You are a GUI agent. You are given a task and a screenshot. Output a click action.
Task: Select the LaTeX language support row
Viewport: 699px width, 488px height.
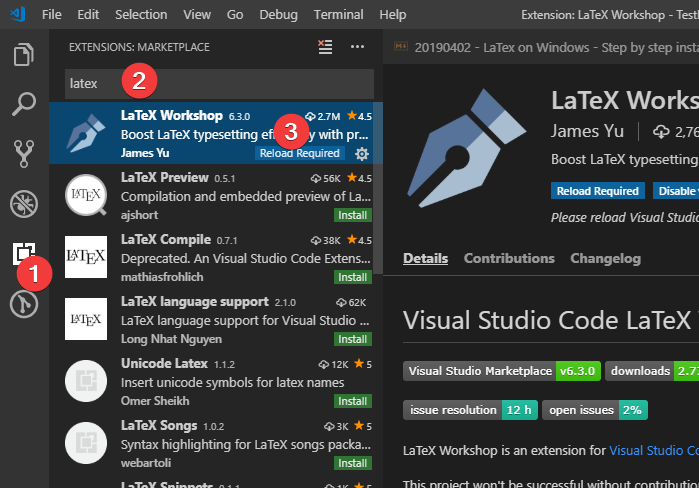pyautogui.click(x=216, y=319)
